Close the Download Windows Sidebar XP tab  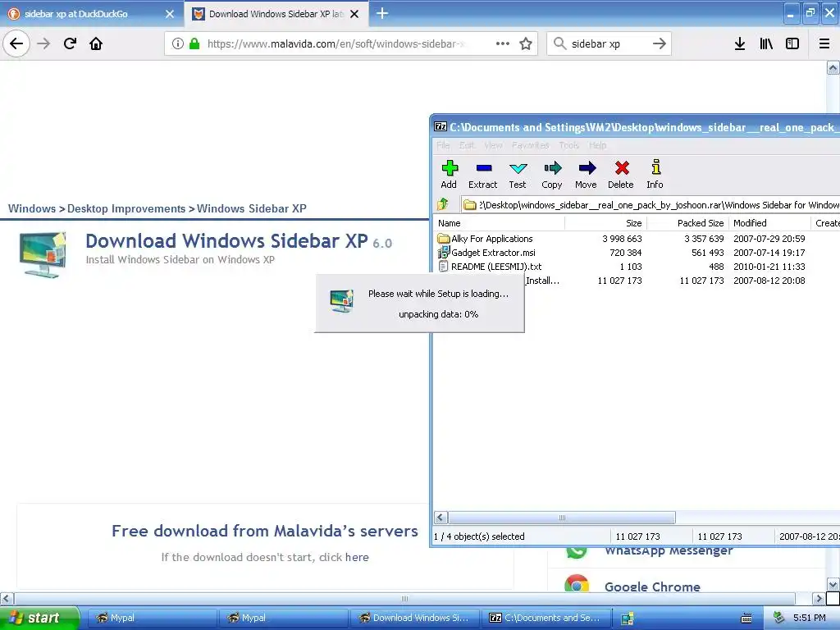click(x=354, y=14)
